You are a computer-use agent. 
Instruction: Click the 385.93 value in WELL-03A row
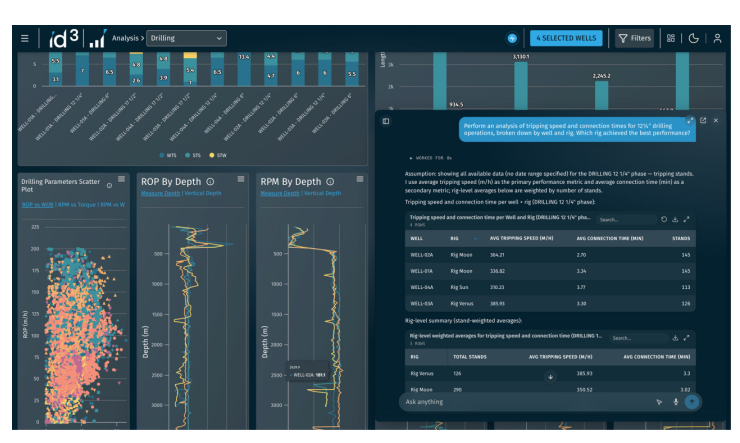(497, 304)
